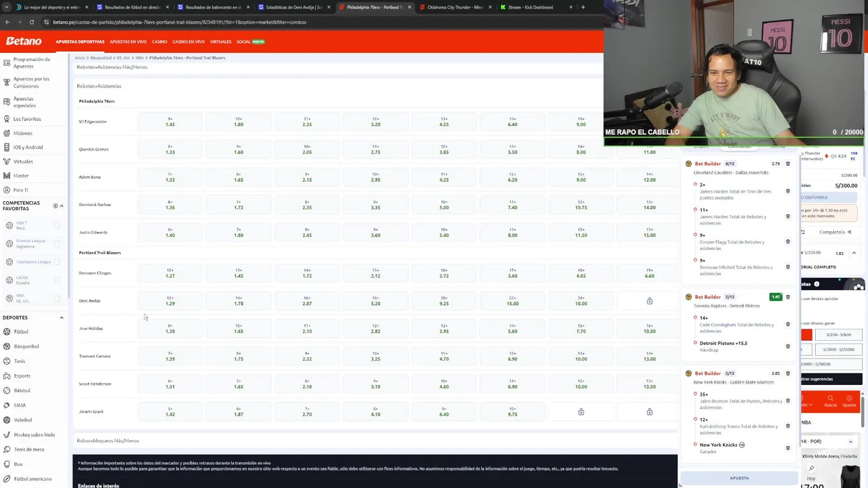Open the Box sport icon
The image size is (868, 488).
7,464
